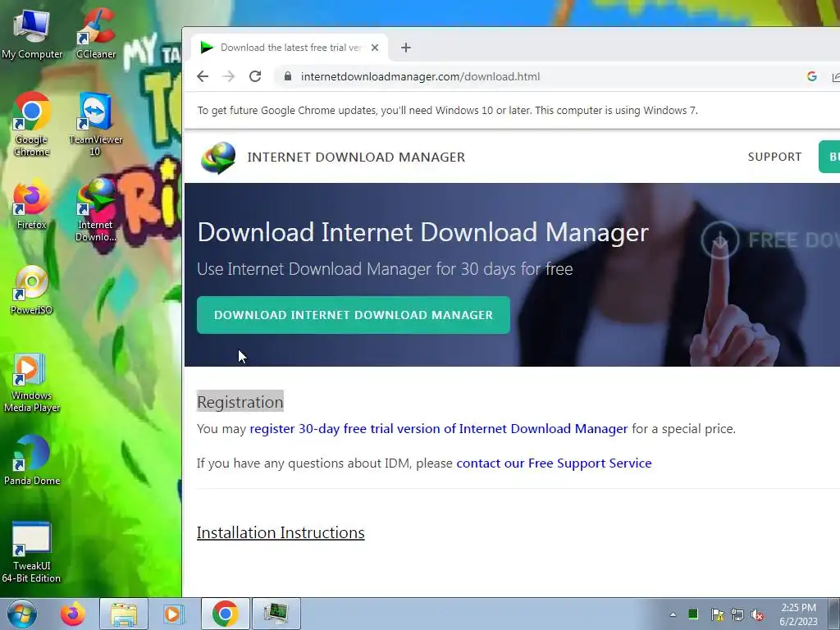Close the IDM download tab
This screenshot has height=630, width=840.
click(375, 48)
